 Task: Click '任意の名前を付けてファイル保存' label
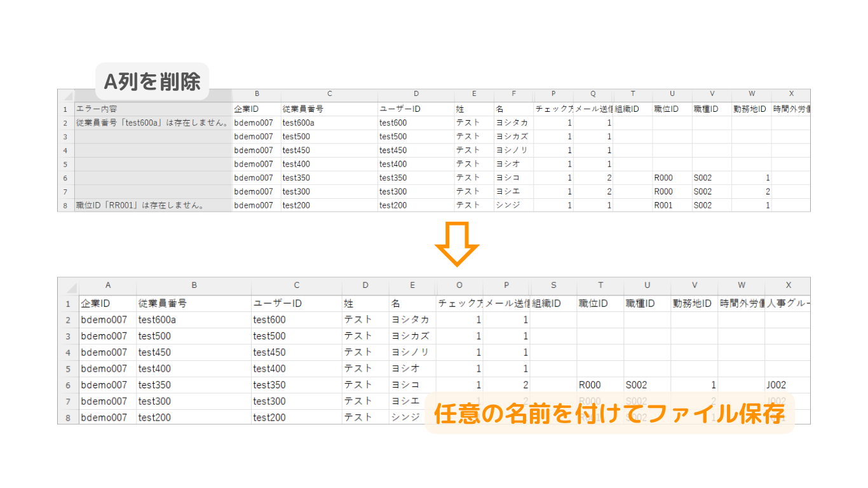[x=609, y=414]
